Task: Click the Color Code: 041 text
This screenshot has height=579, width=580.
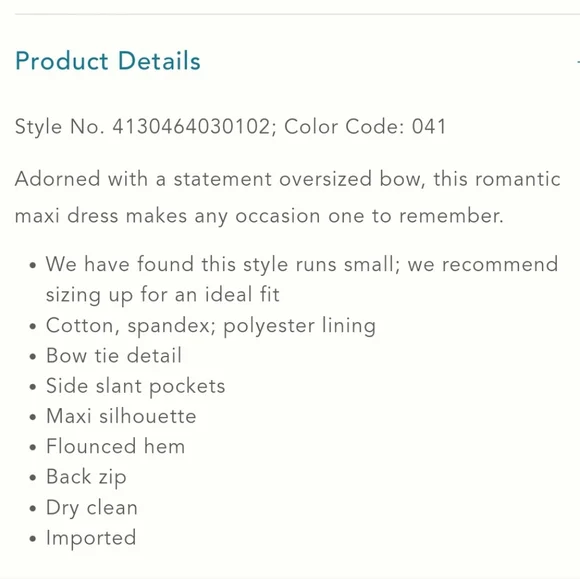Action: [x=365, y=127]
